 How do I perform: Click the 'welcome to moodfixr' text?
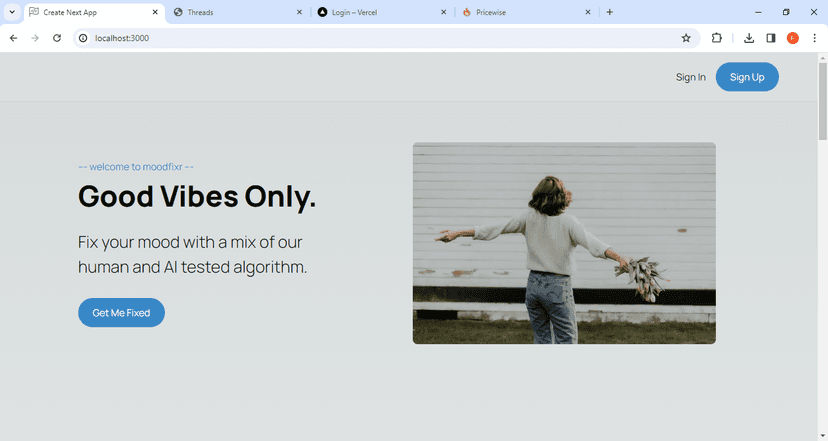(136, 167)
